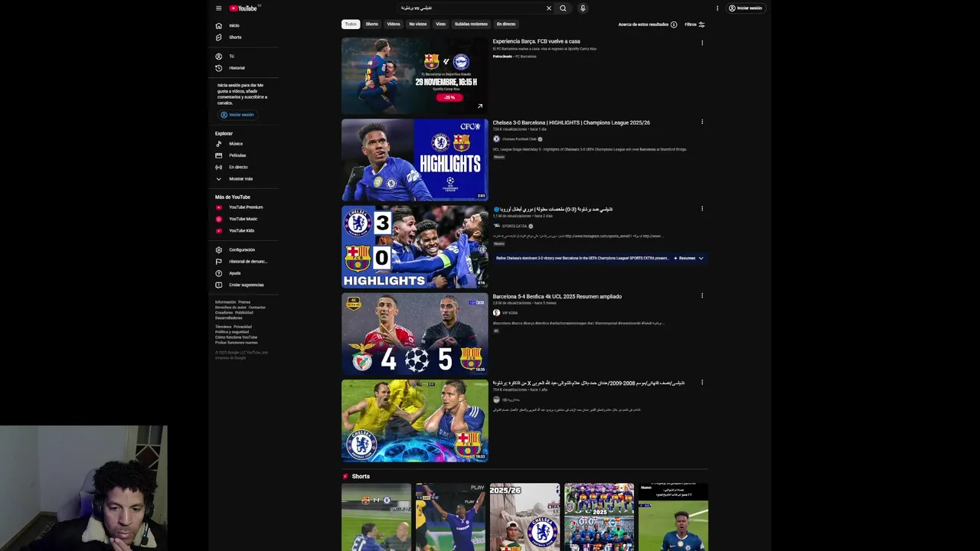Viewport: 980px width, 551px height.
Task: Open Configuración in the sidebar
Action: (x=243, y=249)
